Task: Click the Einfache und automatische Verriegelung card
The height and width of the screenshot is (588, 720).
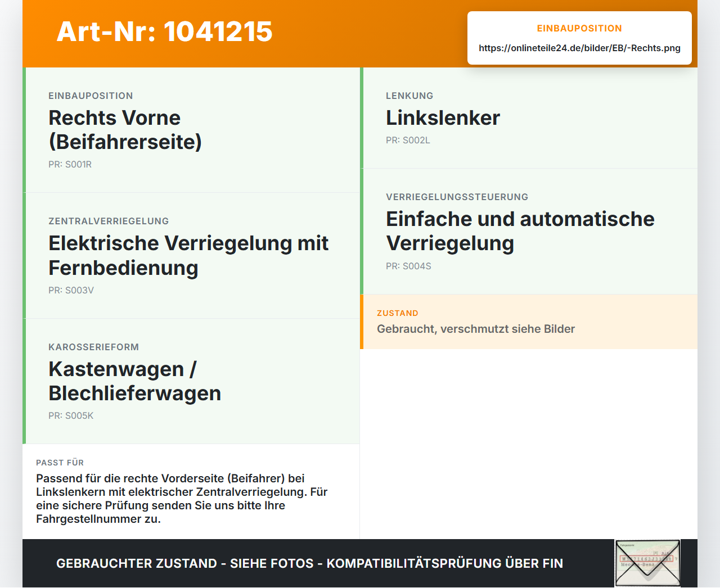Action: (529, 232)
